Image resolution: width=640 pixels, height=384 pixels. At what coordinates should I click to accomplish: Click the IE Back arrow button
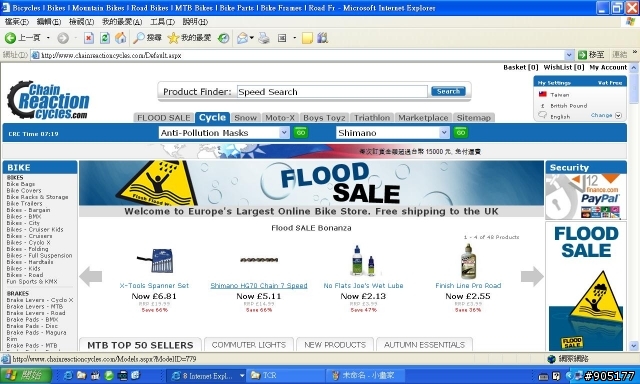click(10, 38)
